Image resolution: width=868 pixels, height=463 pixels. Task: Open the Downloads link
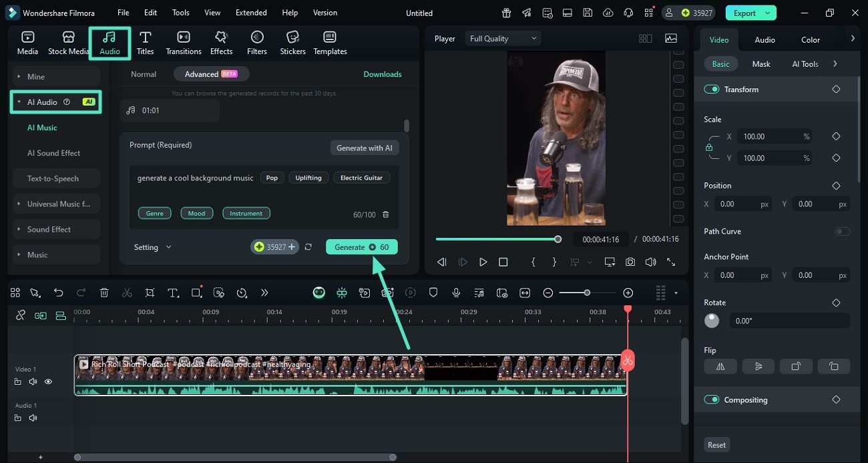click(x=383, y=74)
